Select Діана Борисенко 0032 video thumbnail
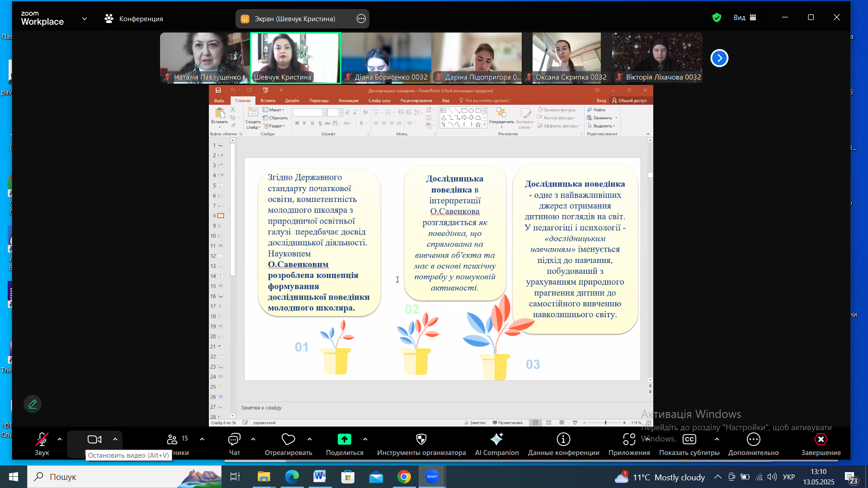Screen dimensions: 868x488 tap(386, 58)
